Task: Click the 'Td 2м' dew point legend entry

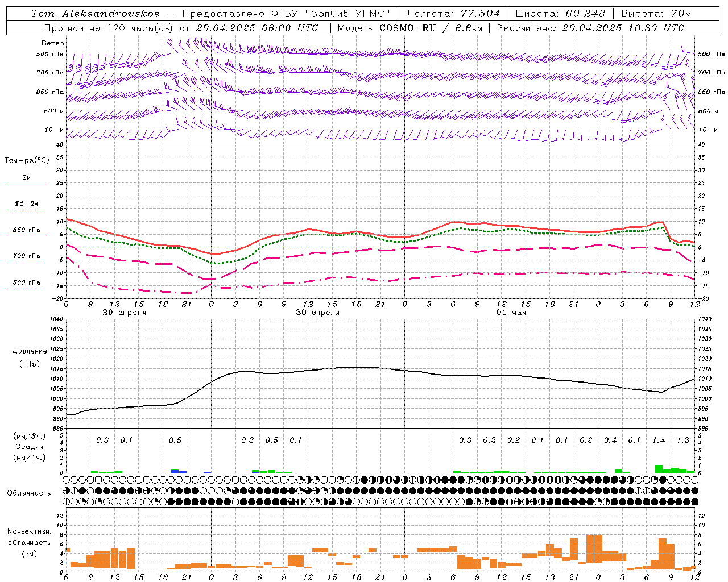Action: [x=27, y=203]
